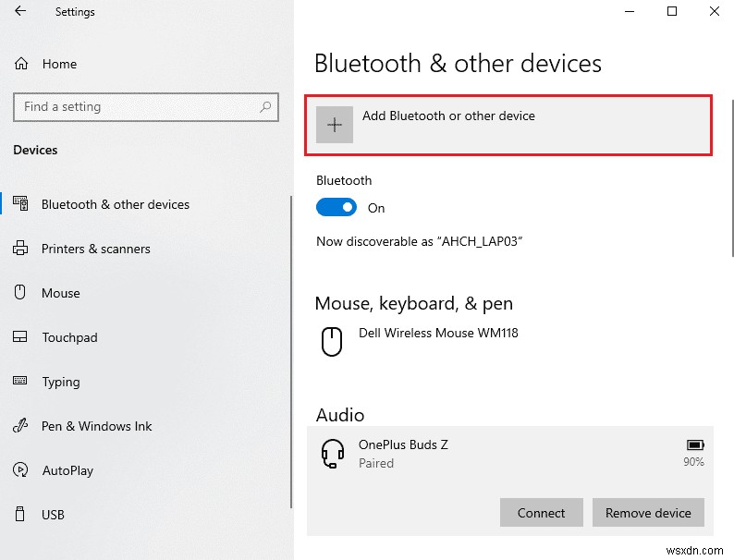This screenshot has height=560, width=734.
Task: Select the Dell Wireless Mouse WM118 entry
Action: click(437, 333)
